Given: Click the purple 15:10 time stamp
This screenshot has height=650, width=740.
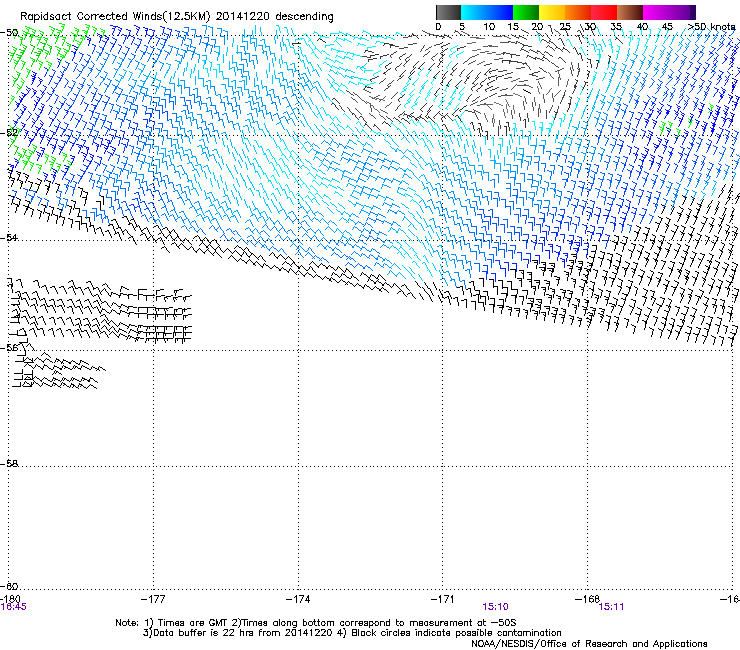Looking at the screenshot, I should pos(496,607).
